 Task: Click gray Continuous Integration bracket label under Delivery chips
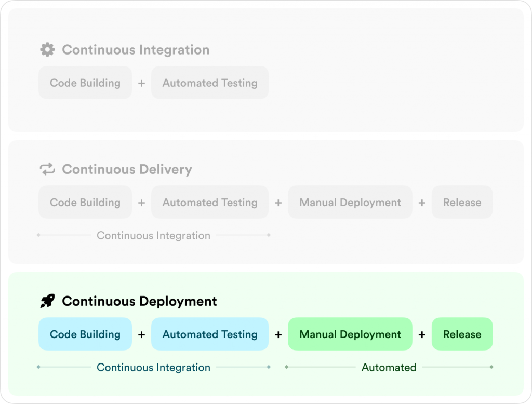[153, 235]
